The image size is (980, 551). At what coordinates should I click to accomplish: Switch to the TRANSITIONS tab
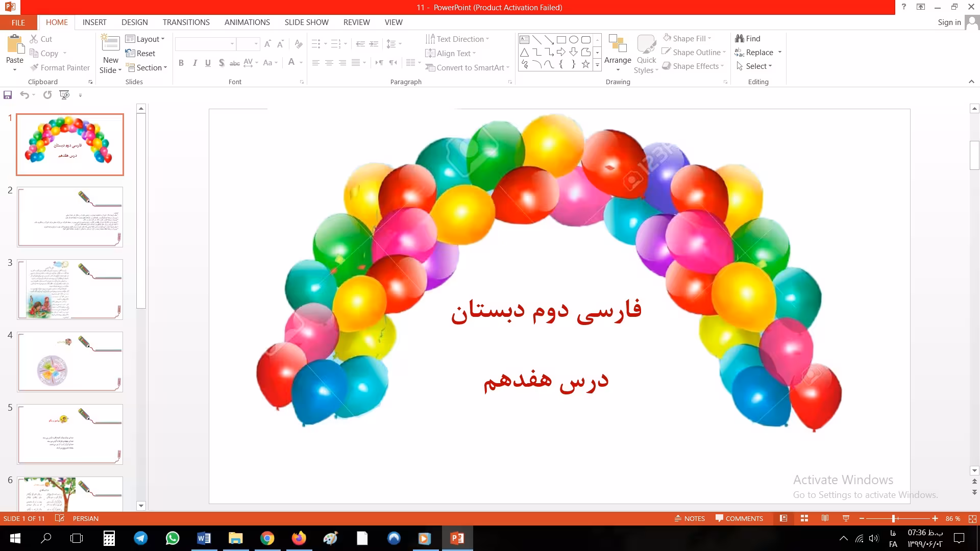186,22
